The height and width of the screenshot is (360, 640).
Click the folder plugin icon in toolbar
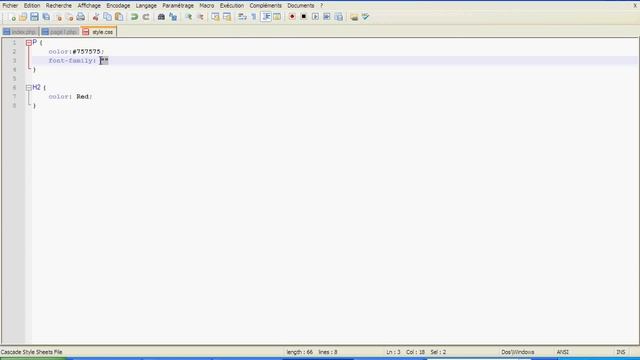pyautogui.click(x=354, y=17)
